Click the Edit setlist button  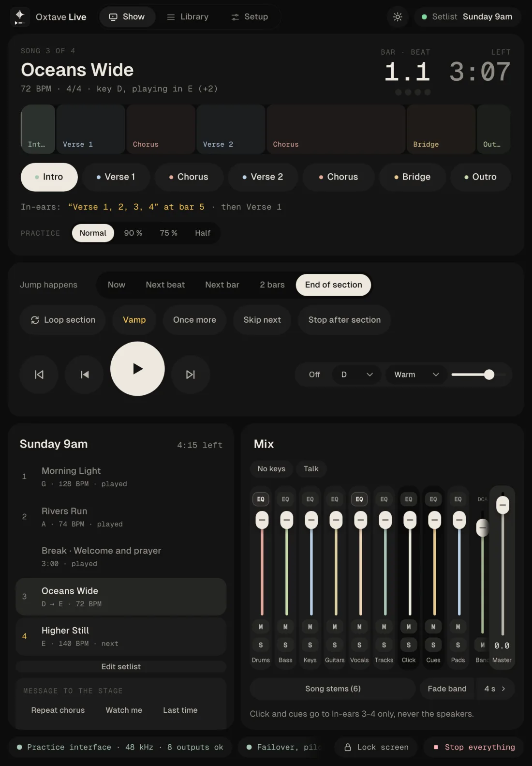121,667
